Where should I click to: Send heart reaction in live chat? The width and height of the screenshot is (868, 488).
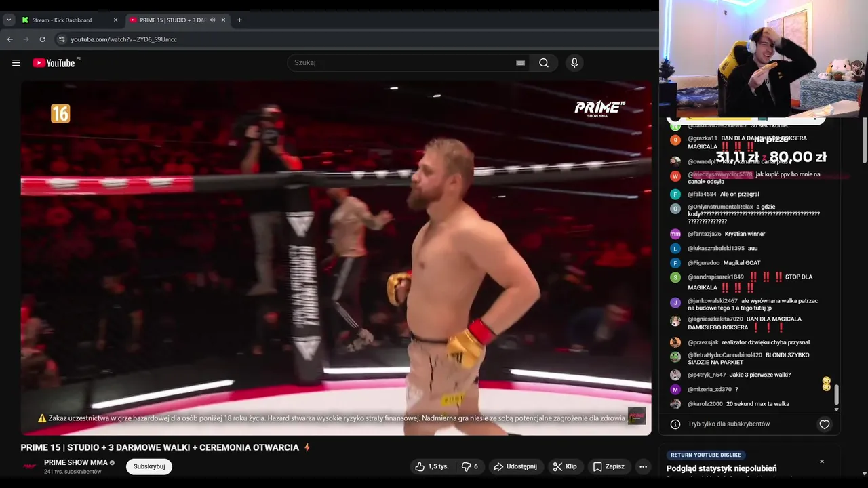[825, 424]
